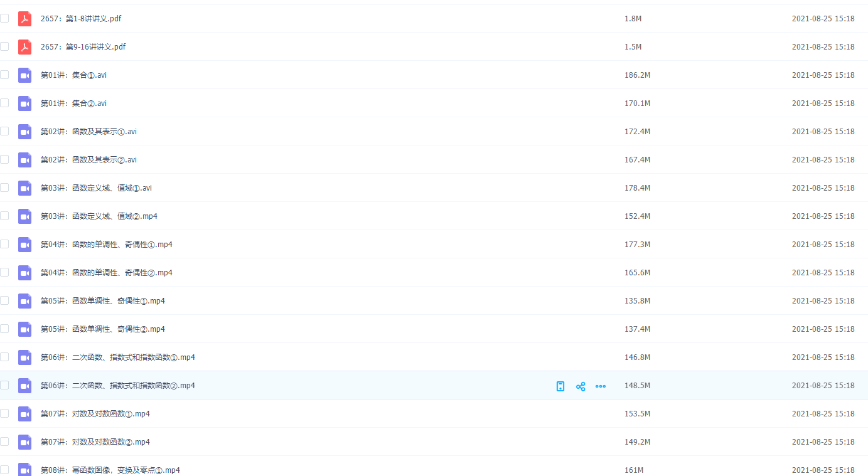Click the video icon for 第01讲：集合①.avi
This screenshot has height=476, width=868.
click(x=24, y=75)
